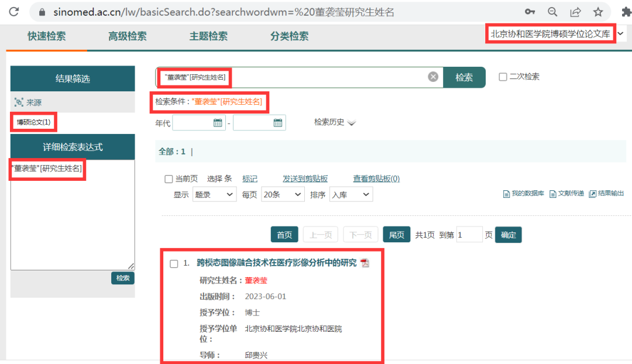Image resolution: width=632 pixels, height=364 pixels.
Task: Open the end year calendar picker icon
Action: point(278,122)
